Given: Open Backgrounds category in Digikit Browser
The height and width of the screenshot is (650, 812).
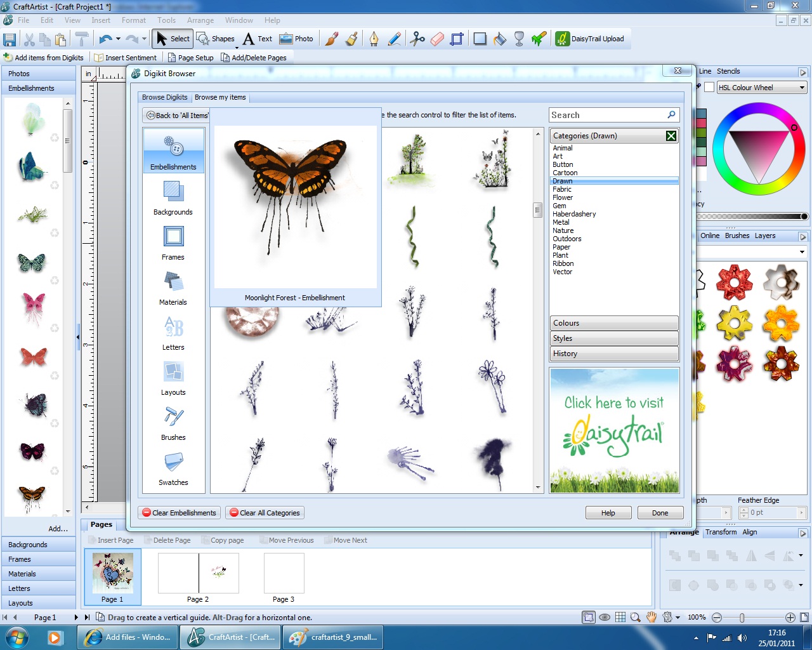Looking at the screenshot, I should click(173, 198).
